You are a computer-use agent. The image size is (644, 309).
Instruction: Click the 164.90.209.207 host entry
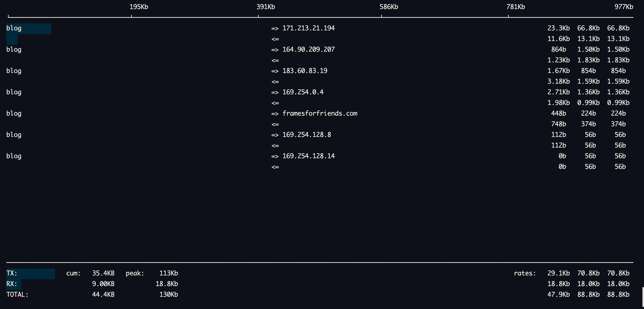tap(308, 50)
